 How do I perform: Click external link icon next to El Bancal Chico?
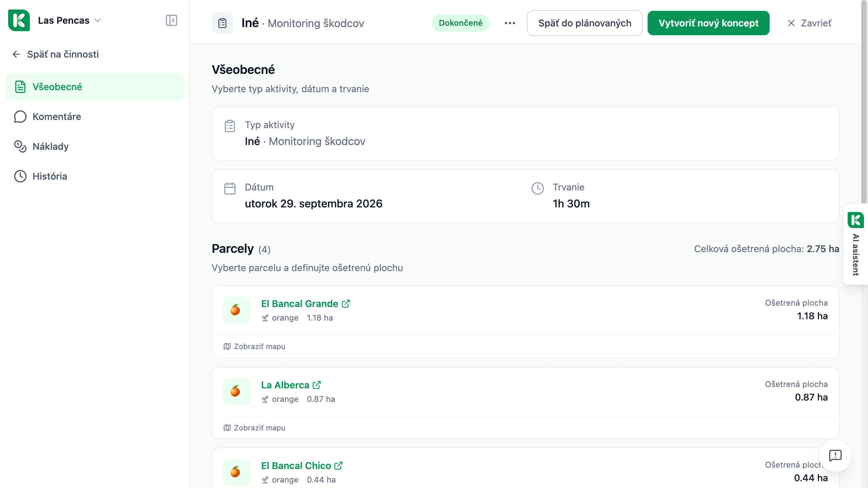coord(338,465)
